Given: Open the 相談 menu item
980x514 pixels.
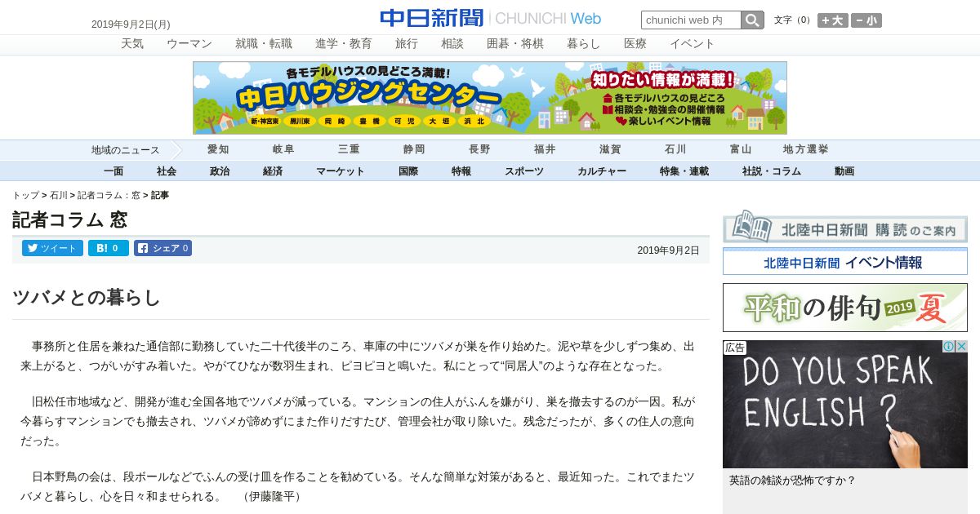Looking at the screenshot, I should pos(452,44).
